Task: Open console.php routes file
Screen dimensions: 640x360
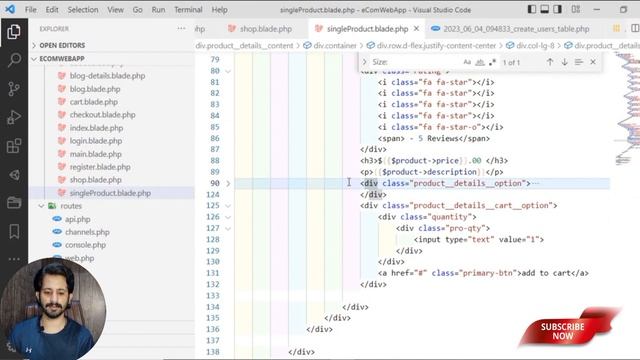Action: pos(85,245)
